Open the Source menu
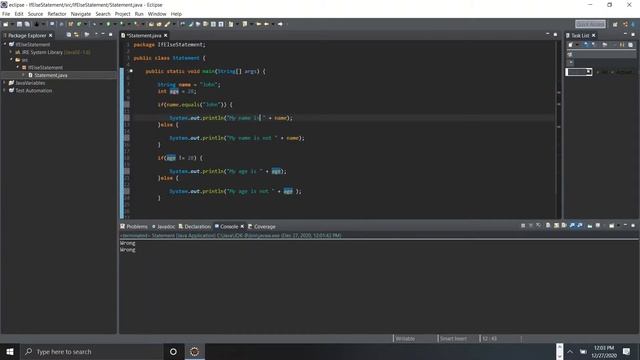640x360 pixels. [x=35, y=14]
